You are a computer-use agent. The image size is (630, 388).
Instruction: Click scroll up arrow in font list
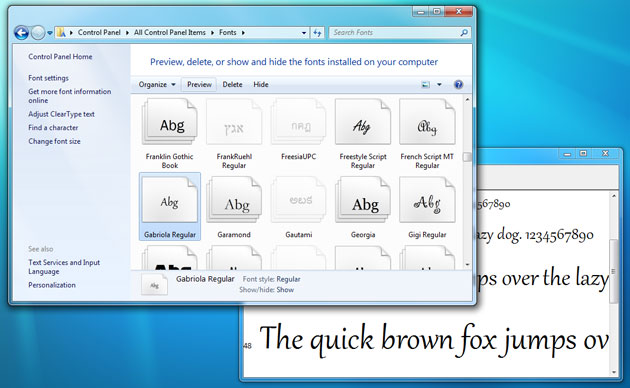(467, 99)
